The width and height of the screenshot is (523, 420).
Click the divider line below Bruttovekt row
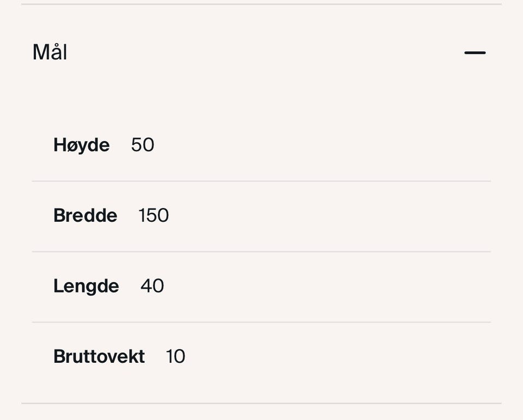pos(261,403)
